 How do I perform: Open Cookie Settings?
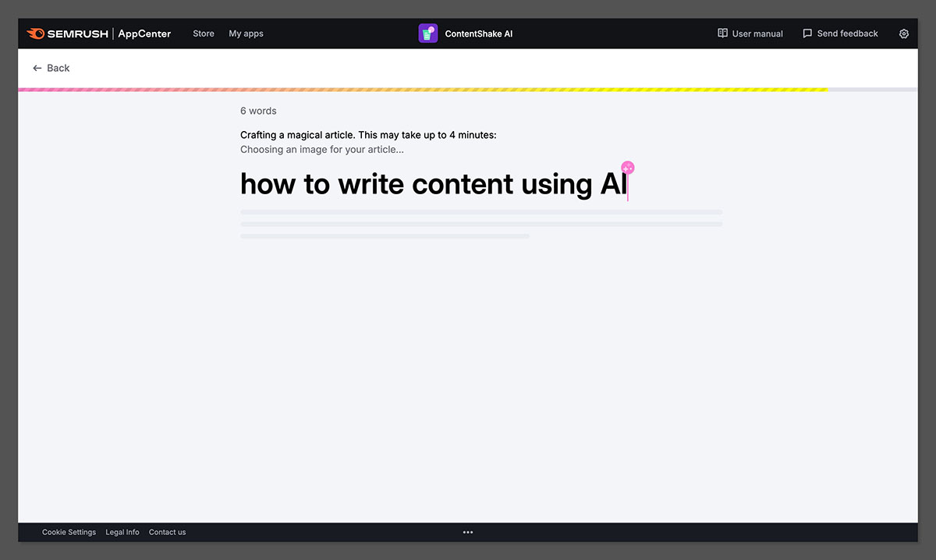[x=69, y=532]
